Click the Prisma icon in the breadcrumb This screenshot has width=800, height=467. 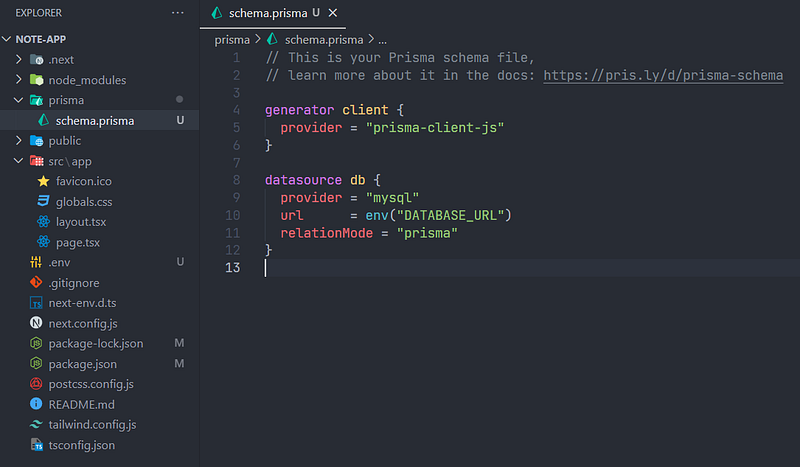coord(272,39)
